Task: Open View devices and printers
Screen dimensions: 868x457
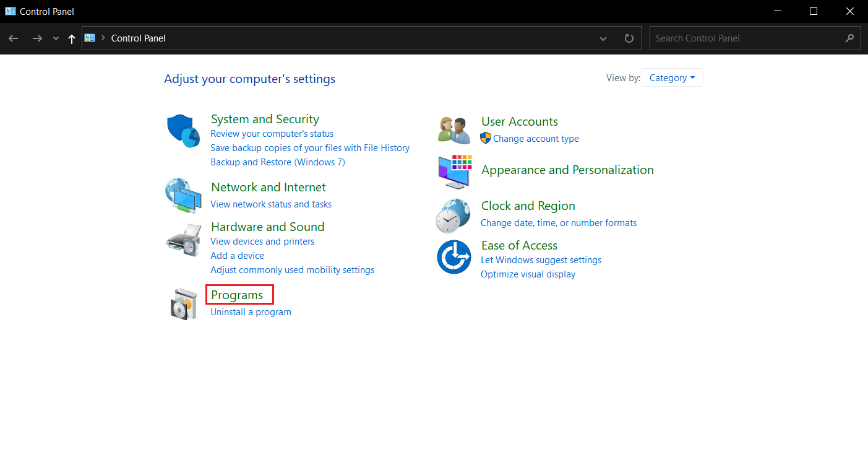Action: [262, 242]
